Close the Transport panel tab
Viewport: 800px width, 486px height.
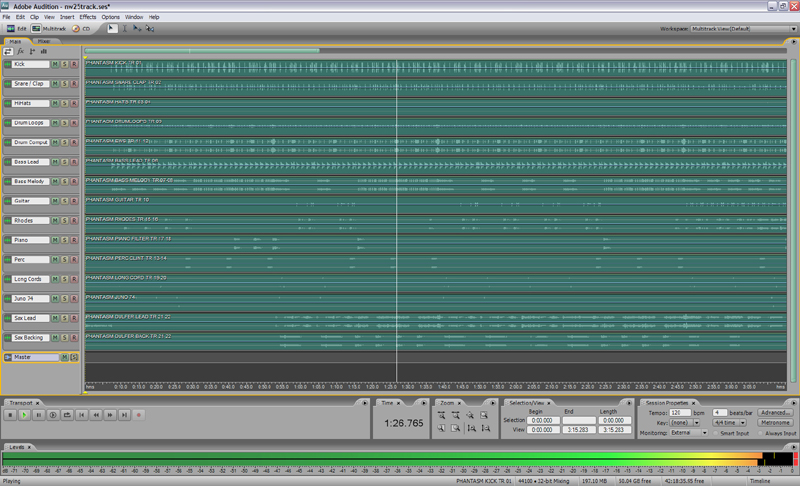pos(37,403)
